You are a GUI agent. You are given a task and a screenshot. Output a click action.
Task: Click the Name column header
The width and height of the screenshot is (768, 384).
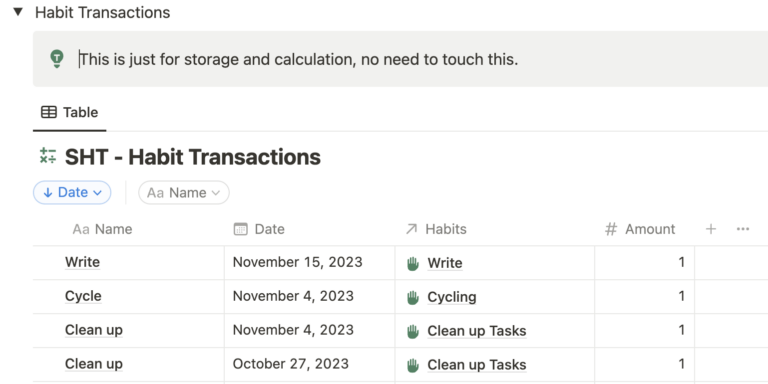coord(102,229)
